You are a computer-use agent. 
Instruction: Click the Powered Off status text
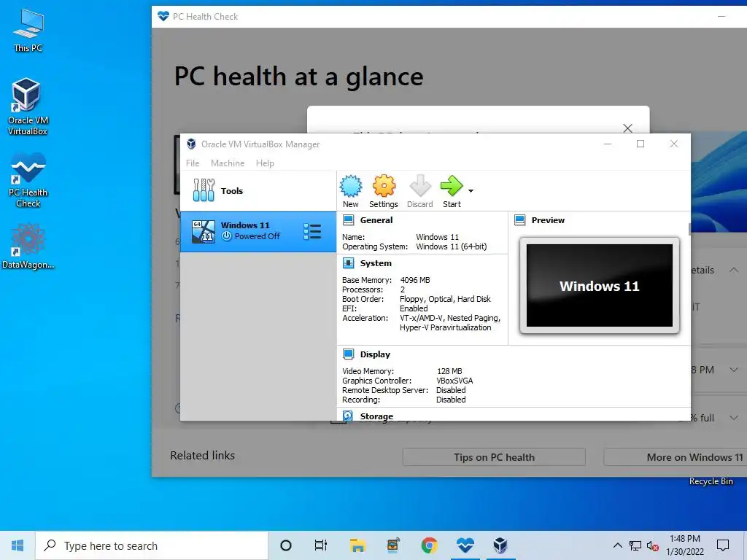[x=258, y=236]
